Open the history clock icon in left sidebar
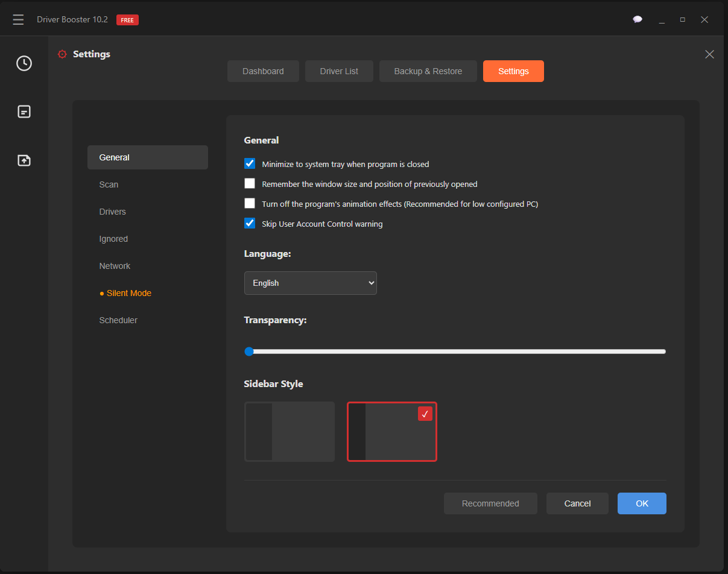The width and height of the screenshot is (728, 574). 24,63
